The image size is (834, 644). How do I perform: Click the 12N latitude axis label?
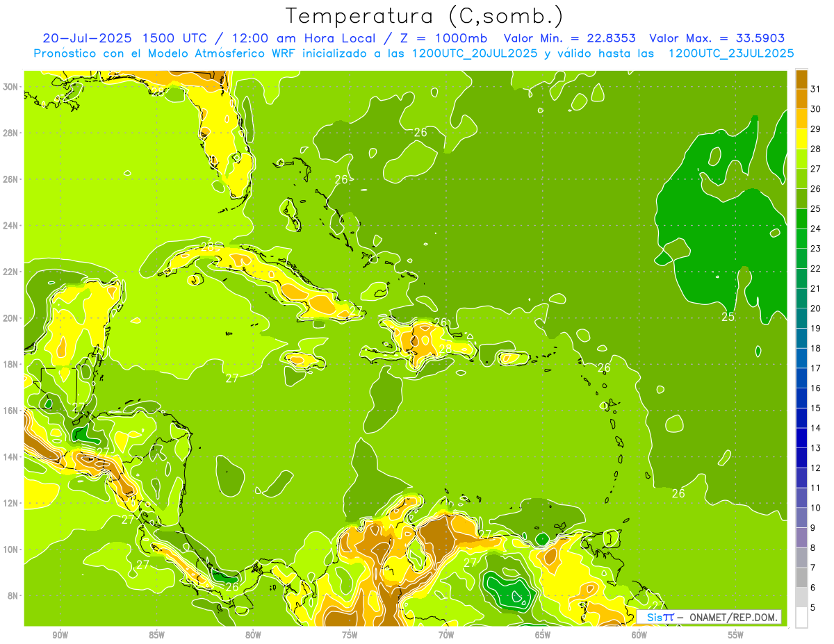[10, 503]
